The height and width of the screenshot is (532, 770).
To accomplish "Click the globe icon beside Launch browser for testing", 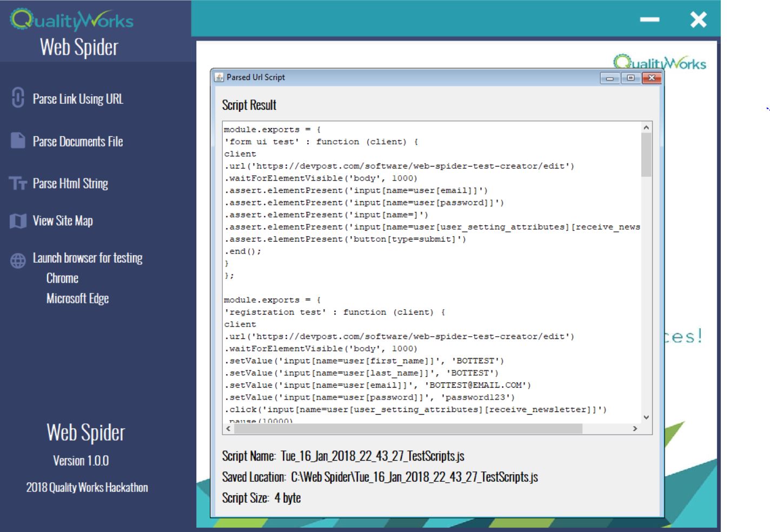I will (x=18, y=261).
